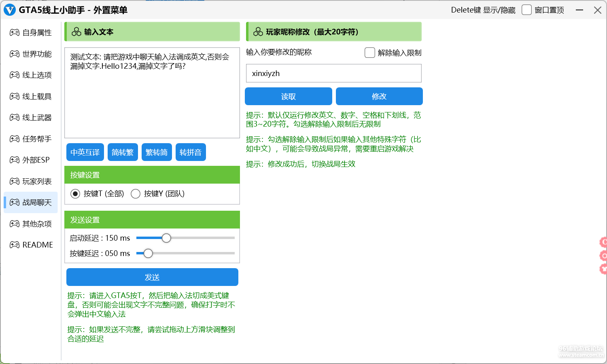
Task: Check the 解除输入限制 option
Action: pos(370,53)
